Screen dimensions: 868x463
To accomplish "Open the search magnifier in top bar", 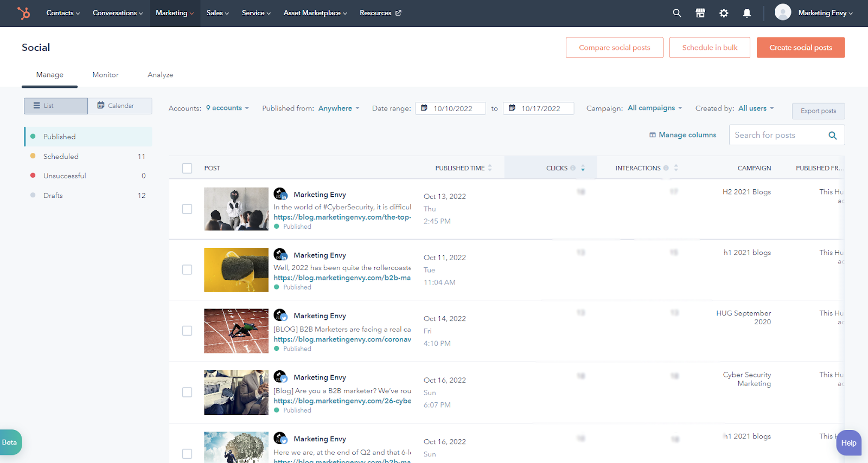I will (677, 13).
